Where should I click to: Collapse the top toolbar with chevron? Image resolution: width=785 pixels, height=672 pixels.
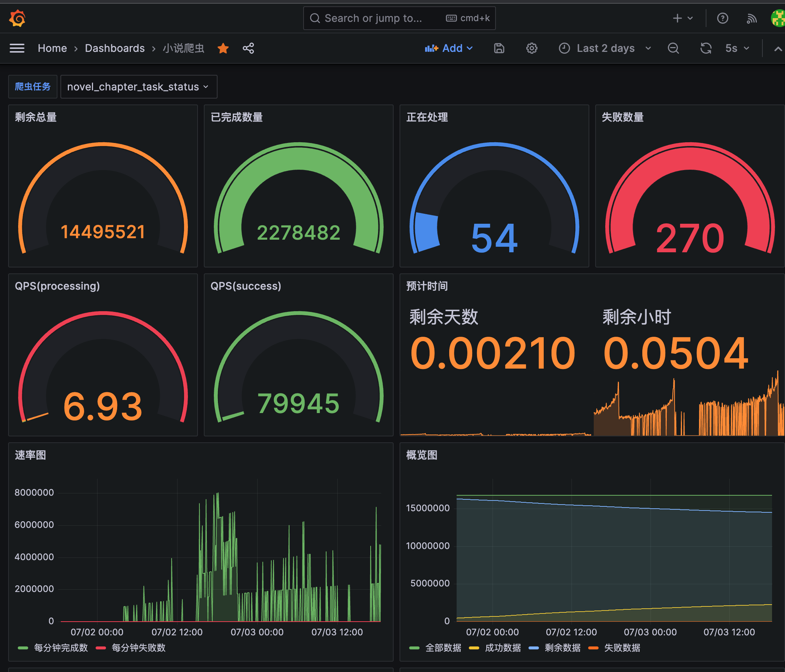(x=778, y=49)
